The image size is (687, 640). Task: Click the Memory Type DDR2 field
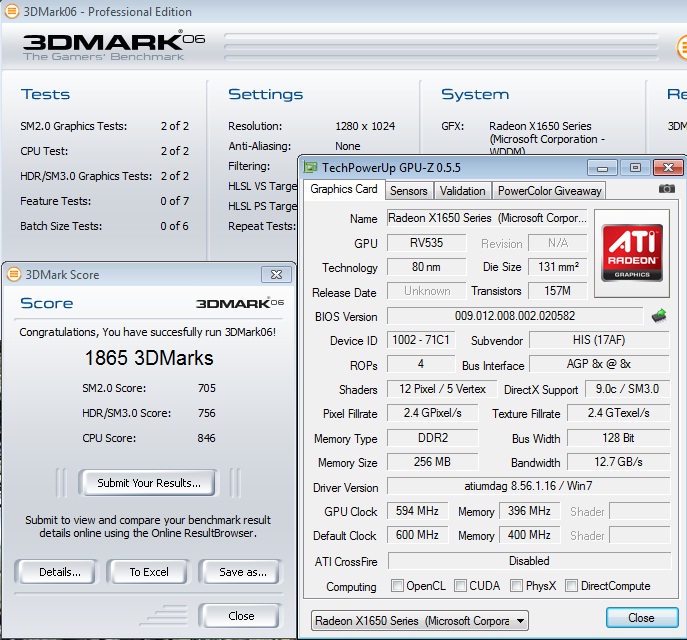click(433, 438)
